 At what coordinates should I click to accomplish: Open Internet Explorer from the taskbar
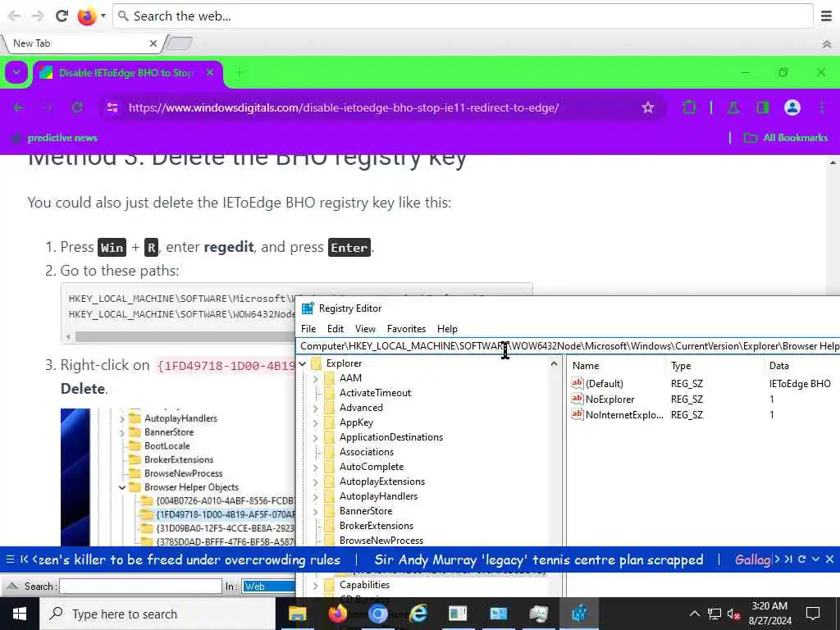click(418, 614)
